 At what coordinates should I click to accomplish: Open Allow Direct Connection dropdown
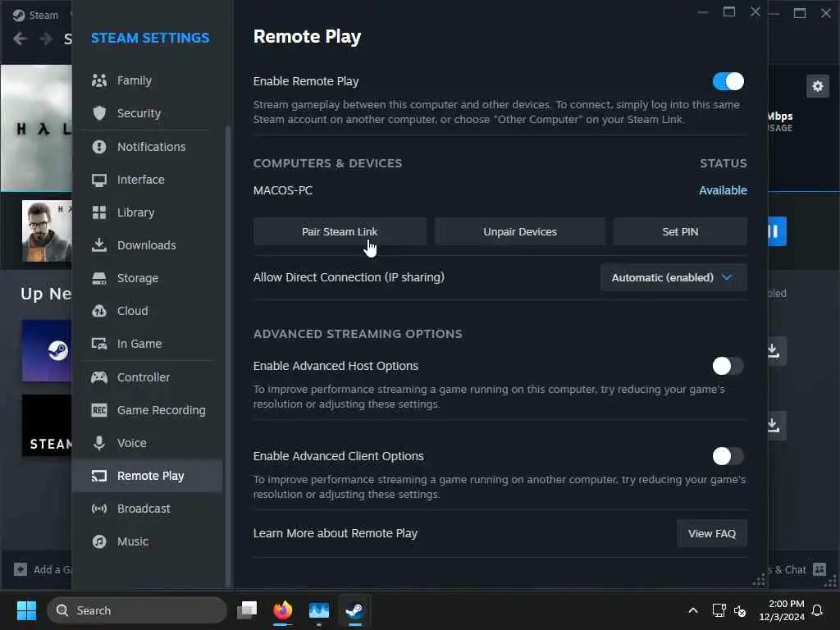(673, 277)
